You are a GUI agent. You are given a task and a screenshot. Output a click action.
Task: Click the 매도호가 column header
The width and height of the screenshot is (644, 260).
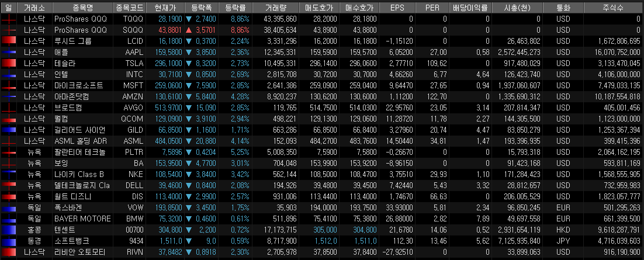(x=318, y=7)
